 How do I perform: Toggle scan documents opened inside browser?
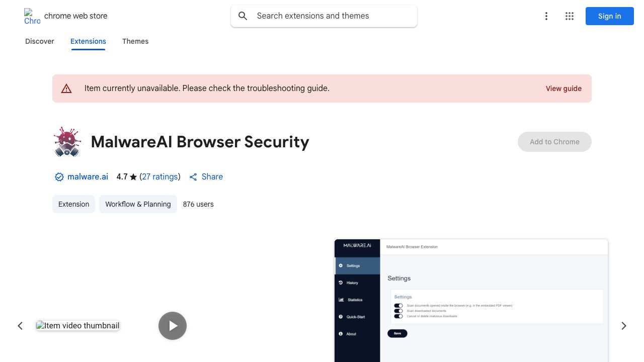[398, 306]
